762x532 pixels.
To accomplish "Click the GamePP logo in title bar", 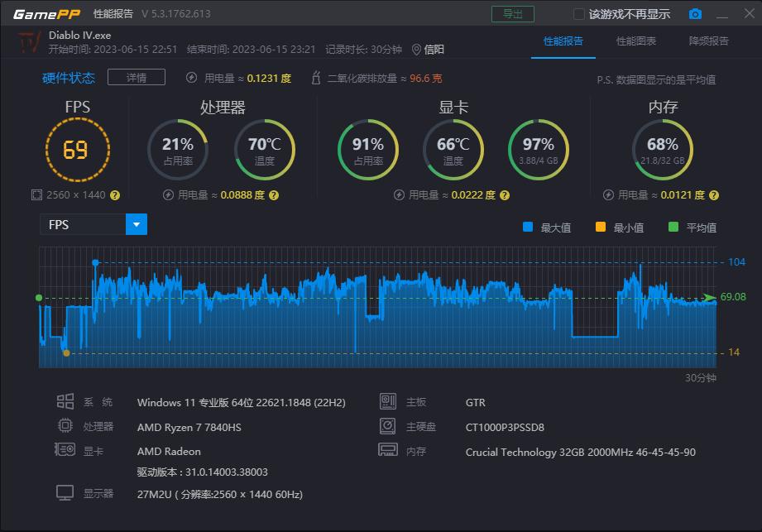I will pyautogui.click(x=46, y=14).
